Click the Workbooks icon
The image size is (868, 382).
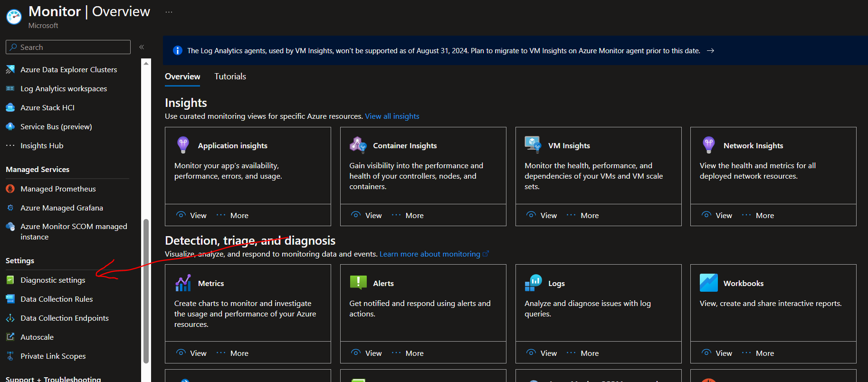709,283
